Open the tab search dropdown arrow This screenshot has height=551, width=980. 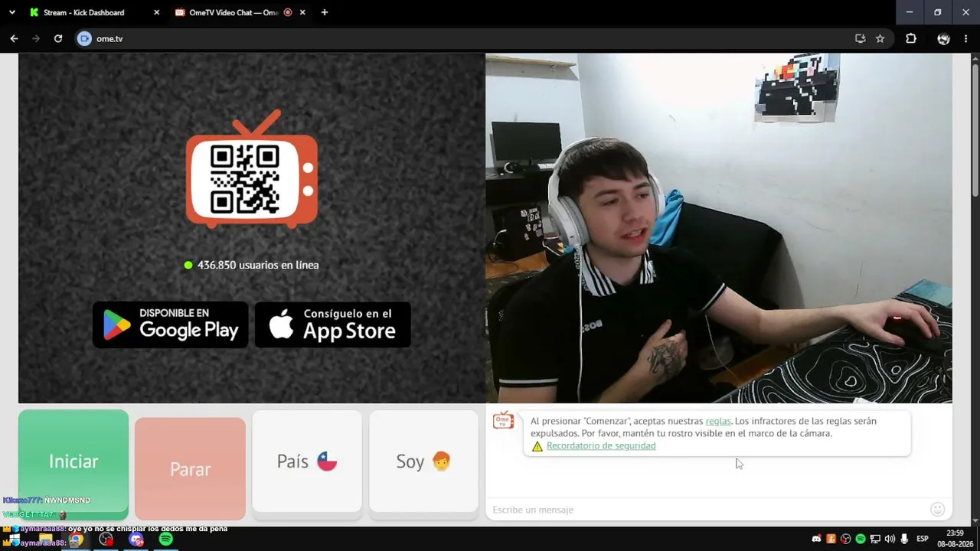point(11,12)
